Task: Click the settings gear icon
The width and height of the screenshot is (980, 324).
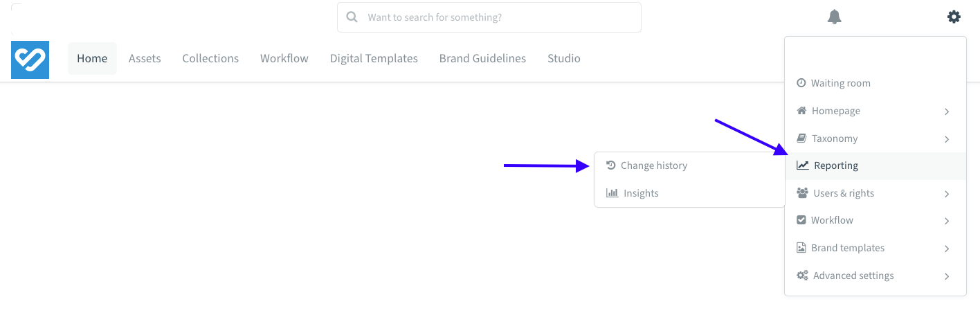Action: (x=954, y=17)
